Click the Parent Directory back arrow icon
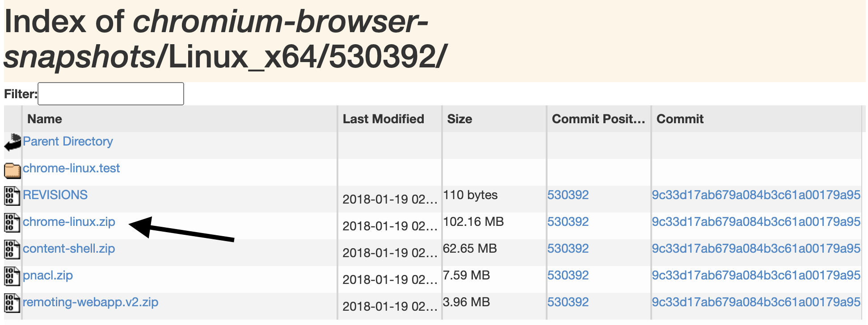The width and height of the screenshot is (868, 325). pyautogui.click(x=13, y=142)
